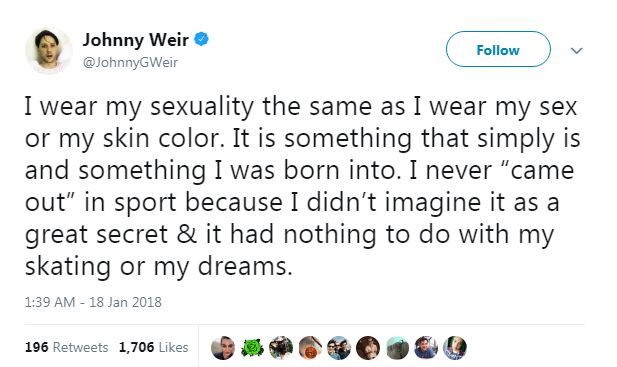
Task: Click the liker avatar showing two people with sunglasses
Action: coord(339,348)
